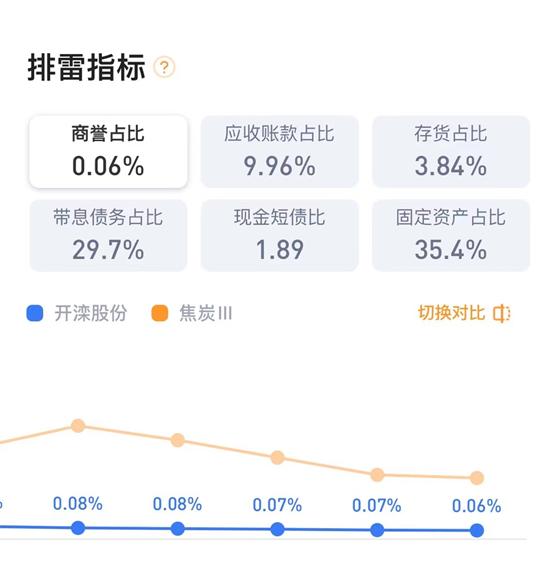Select the second blue 0.08% data point

pyautogui.click(x=177, y=529)
